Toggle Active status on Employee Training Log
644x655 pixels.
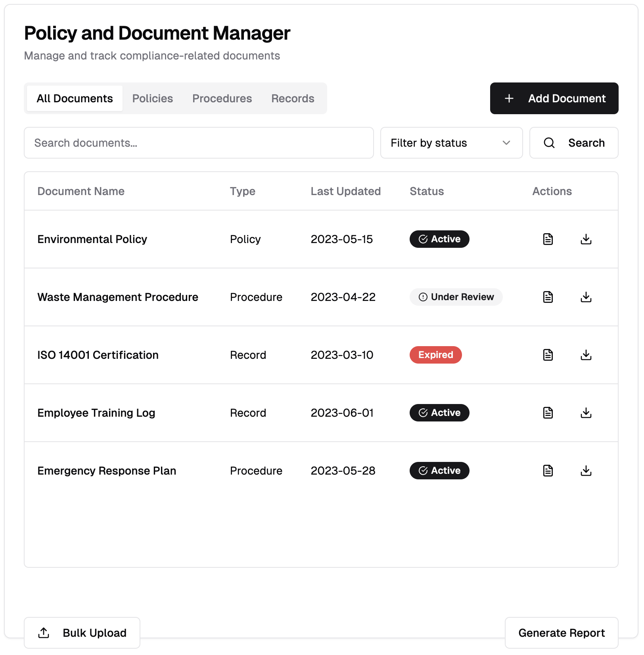coord(439,413)
